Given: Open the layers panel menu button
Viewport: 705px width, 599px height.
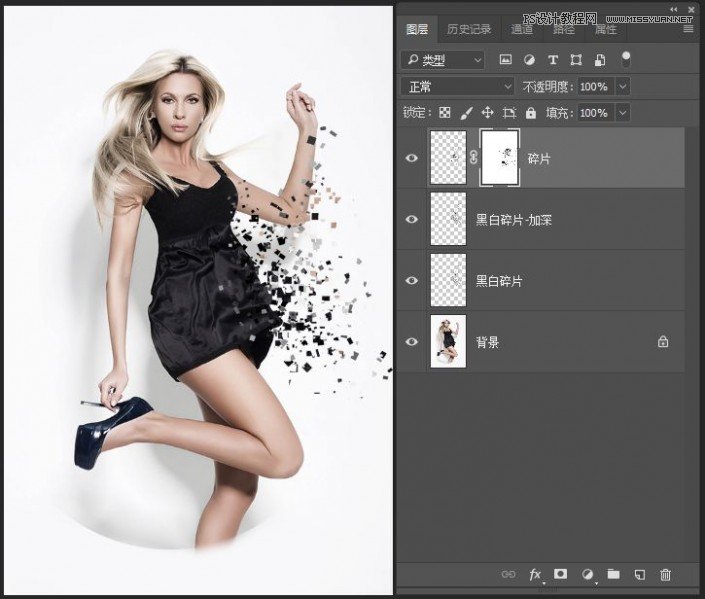Looking at the screenshot, I should click(688, 29).
